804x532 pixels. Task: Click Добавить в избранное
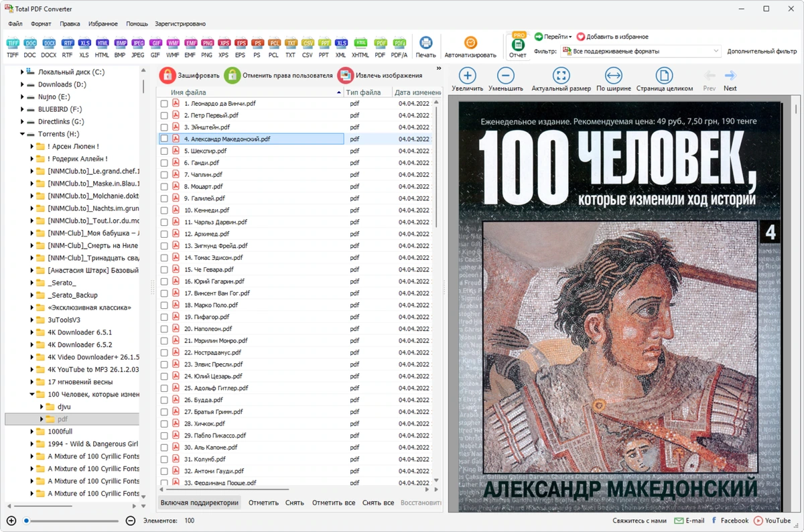coord(612,37)
